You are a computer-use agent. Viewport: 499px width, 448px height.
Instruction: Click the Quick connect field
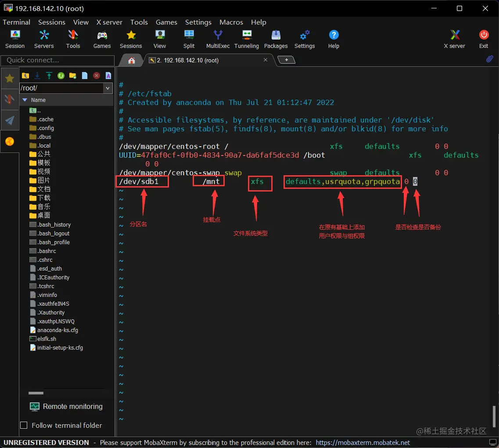coord(57,60)
